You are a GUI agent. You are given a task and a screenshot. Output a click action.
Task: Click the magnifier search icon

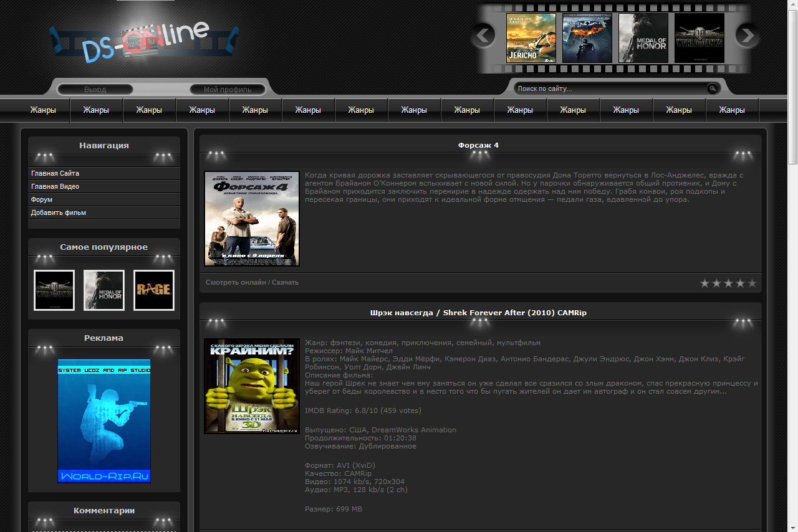(713, 88)
